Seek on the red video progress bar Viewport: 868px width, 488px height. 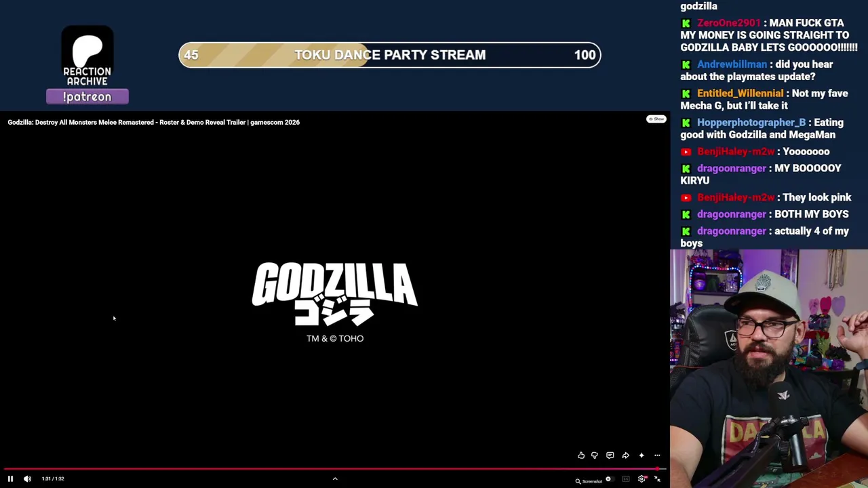point(335,468)
